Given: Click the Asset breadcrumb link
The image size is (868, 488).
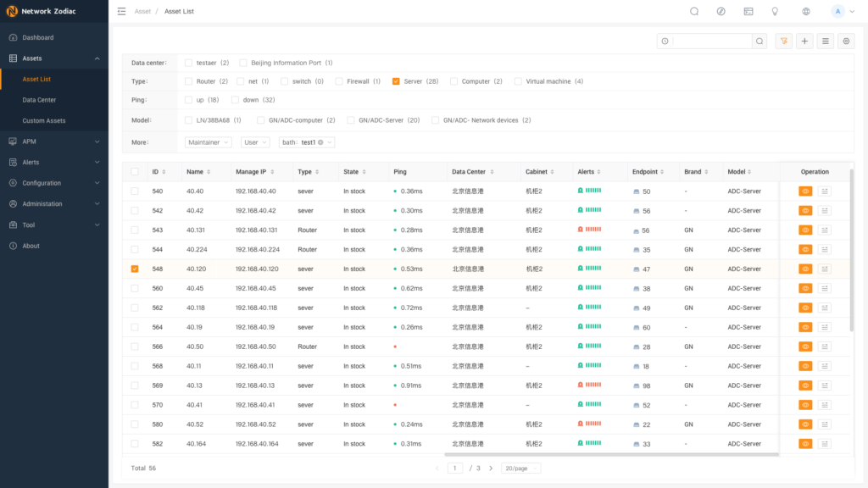Looking at the screenshot, I should (142, 11).
